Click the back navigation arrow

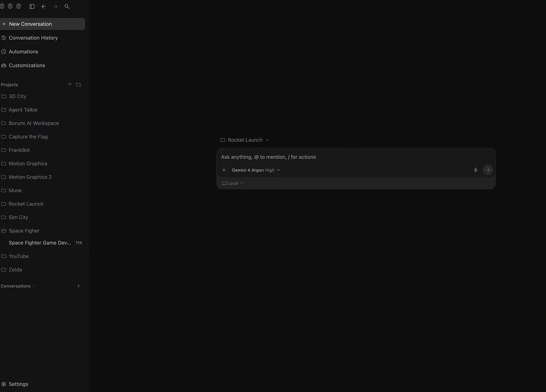click(x=44, y=6)
